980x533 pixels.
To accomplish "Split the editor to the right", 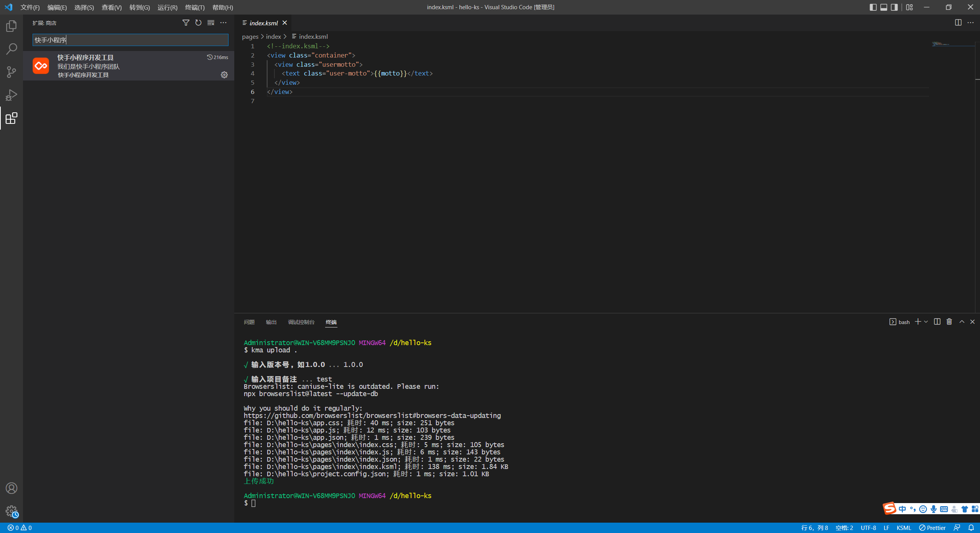I will [x=958, y=23].
